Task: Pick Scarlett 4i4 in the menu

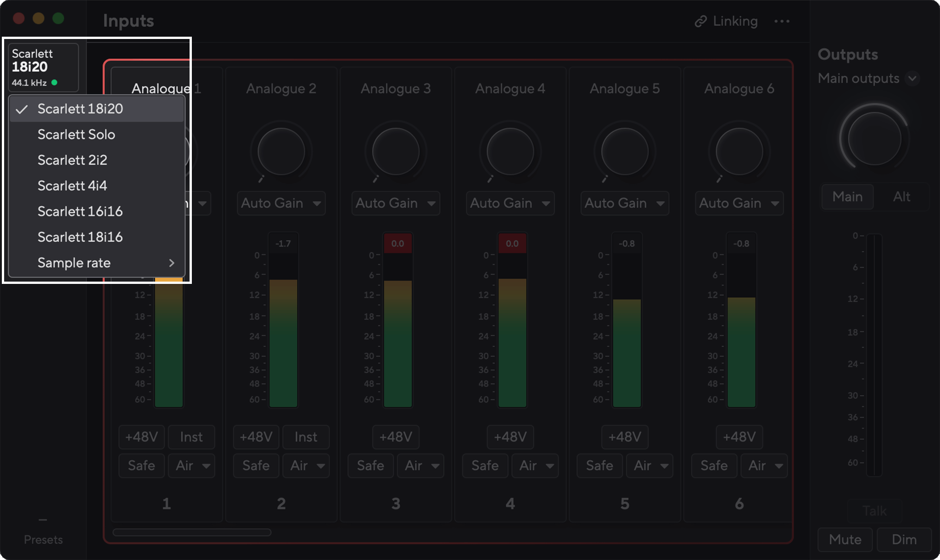Action: tap(96, 186)
